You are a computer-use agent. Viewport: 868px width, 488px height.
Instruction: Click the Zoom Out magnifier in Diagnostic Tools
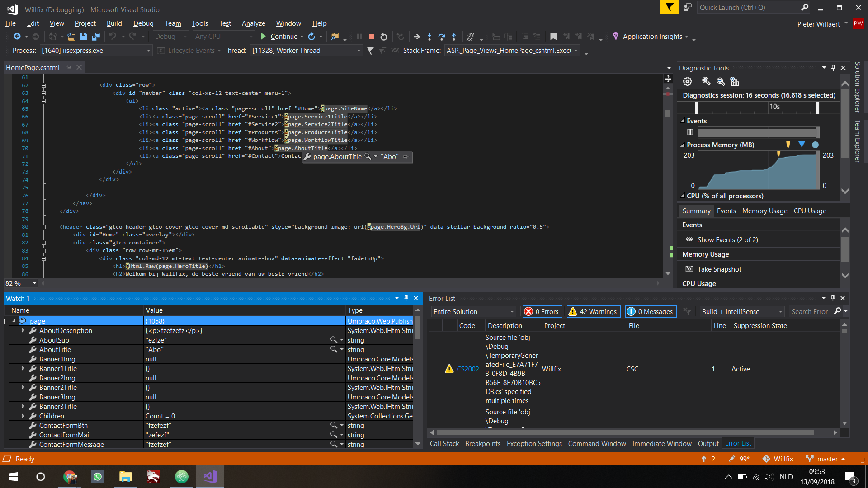click(x=721, y=81)
